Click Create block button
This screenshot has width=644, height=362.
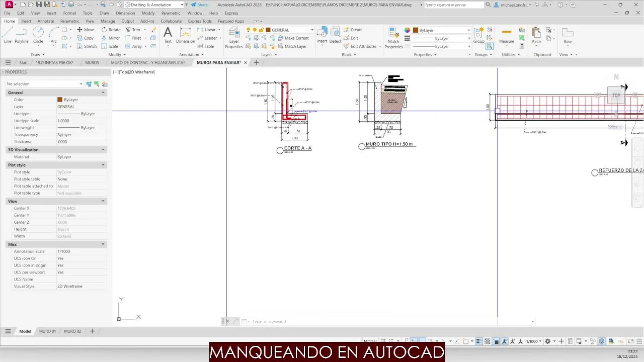[353, 30]
